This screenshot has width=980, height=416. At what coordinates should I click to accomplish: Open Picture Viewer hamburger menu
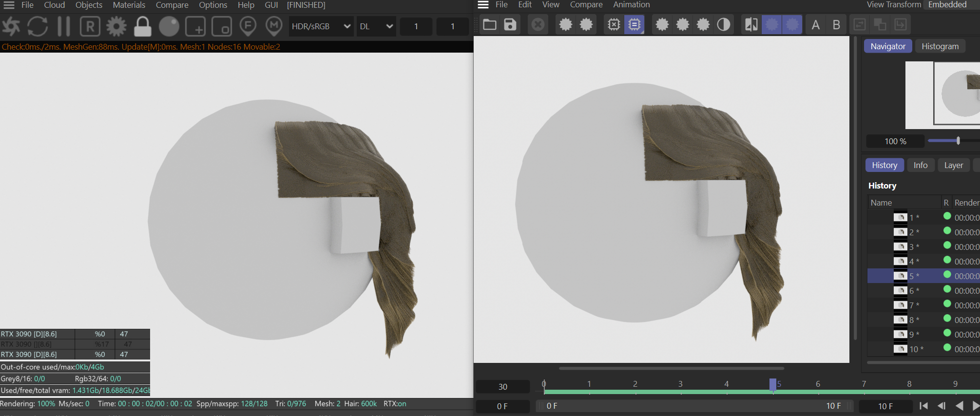coord(483,5)
